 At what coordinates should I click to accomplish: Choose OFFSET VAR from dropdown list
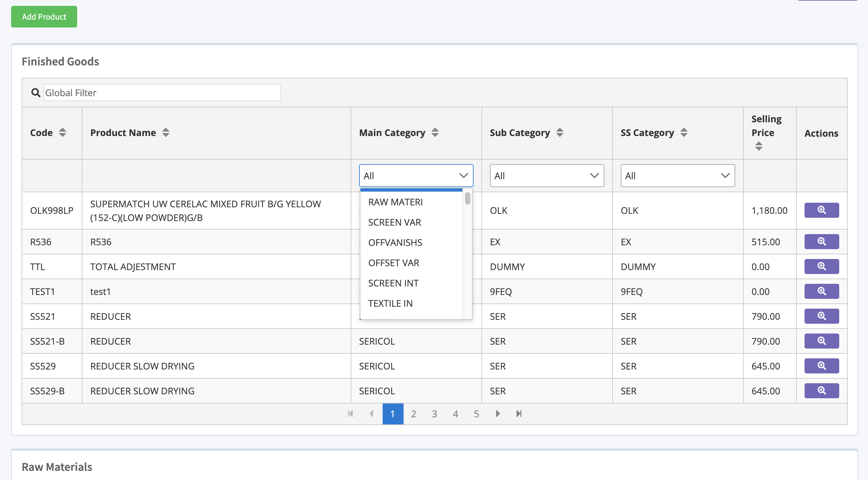click(x=393, y=263)
